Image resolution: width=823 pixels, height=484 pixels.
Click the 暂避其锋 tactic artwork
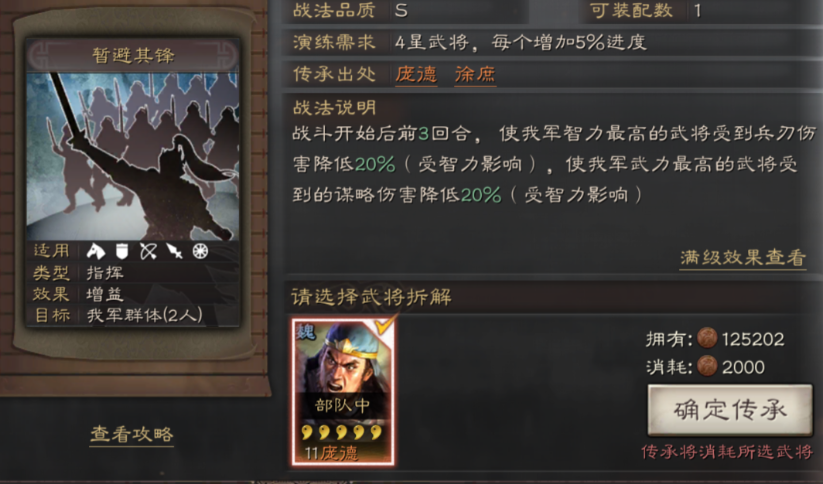point(133,156)
